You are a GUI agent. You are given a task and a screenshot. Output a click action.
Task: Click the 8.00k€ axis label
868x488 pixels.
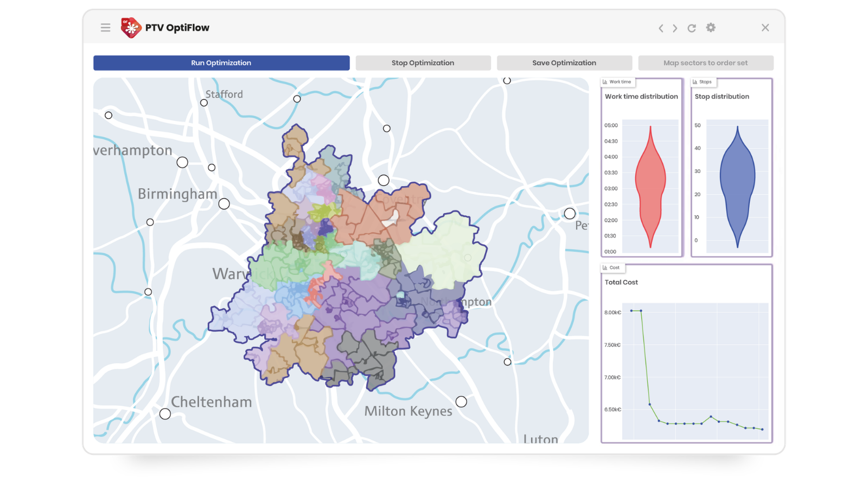coord(612,312)
